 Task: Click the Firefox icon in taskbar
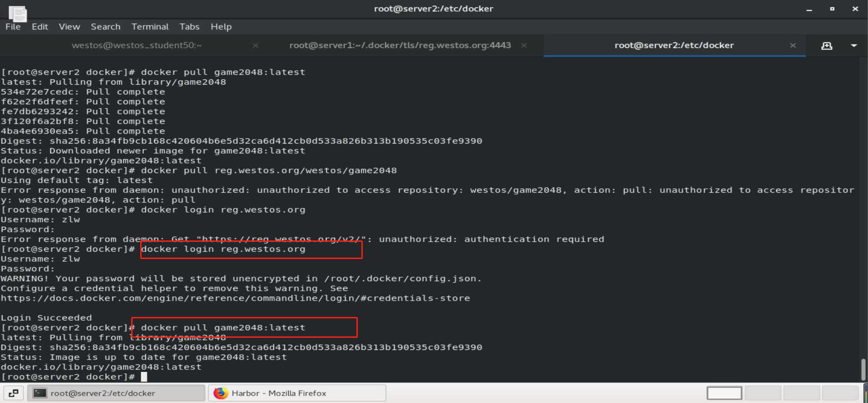(x=221, y=393)
